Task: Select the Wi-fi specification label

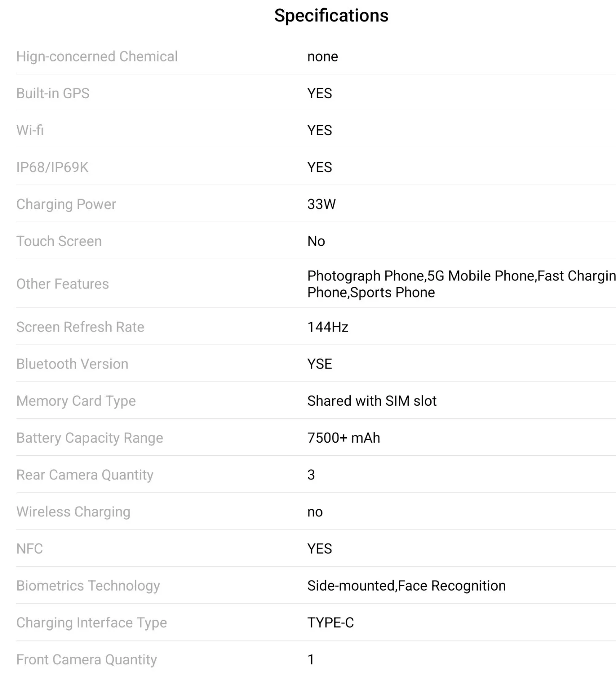Action: click(30, 130)
